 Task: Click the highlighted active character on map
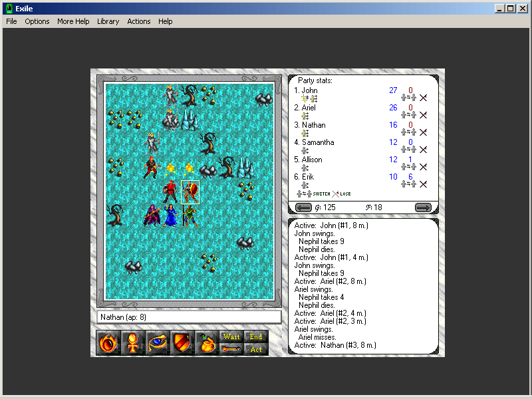[x=190, y=192]
